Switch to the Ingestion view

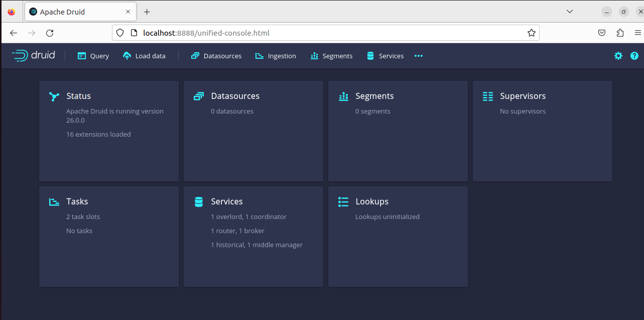pyautogui.click(x=276, y=56)
